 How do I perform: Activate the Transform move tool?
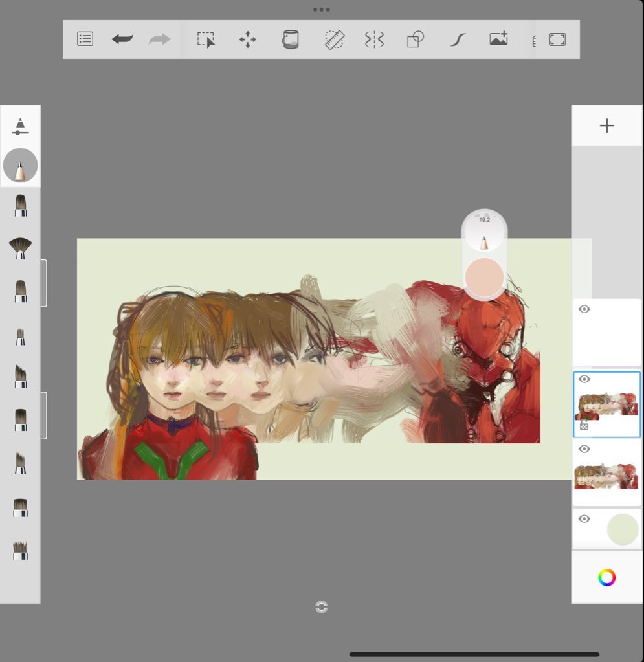pyautogui.click(x=247, y=39)
